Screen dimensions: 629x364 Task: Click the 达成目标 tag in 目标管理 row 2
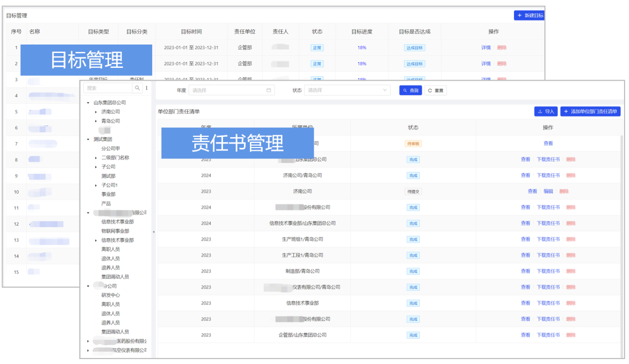414,64
